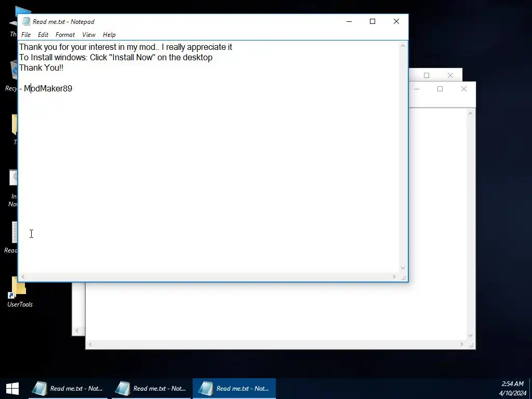Click the line "Thank You!!"
532x399 pixels.
tap(41, 68)
